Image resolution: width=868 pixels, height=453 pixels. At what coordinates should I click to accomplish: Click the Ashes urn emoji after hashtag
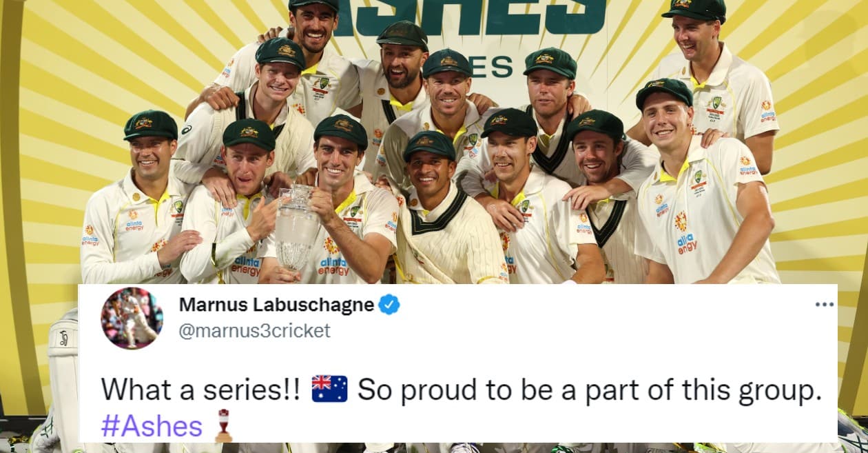[x=223, y=425]
